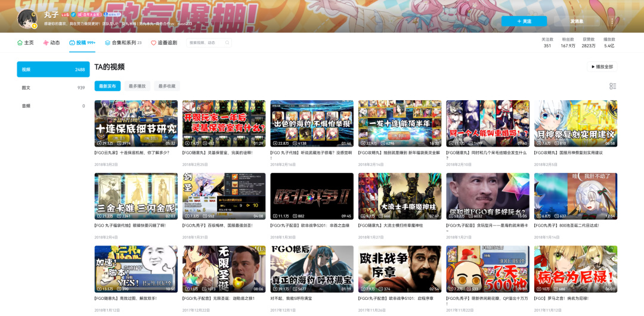The image size is (644, 316).
Task: Click the magnifier icon in the search box
Action: coord(227,43)
